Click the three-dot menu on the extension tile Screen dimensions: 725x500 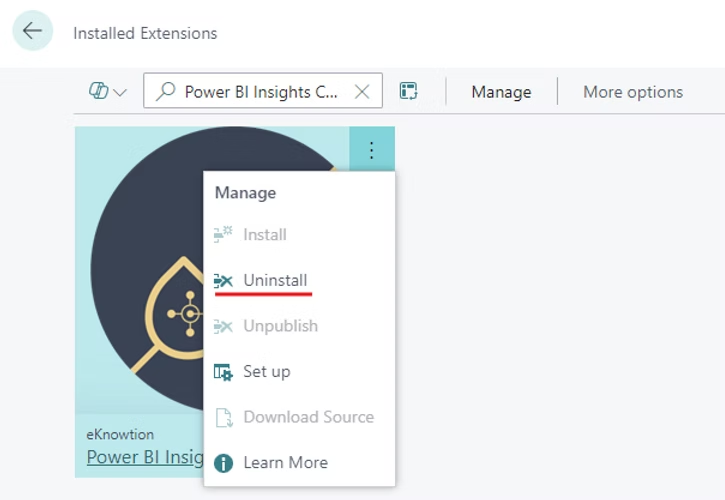coord(371,150)
